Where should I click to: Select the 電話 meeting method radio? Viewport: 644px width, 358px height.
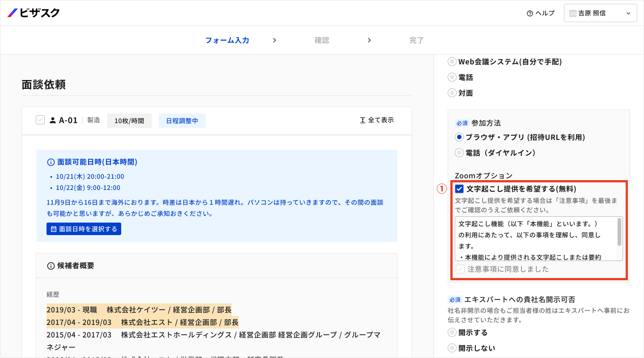point(452,77)
